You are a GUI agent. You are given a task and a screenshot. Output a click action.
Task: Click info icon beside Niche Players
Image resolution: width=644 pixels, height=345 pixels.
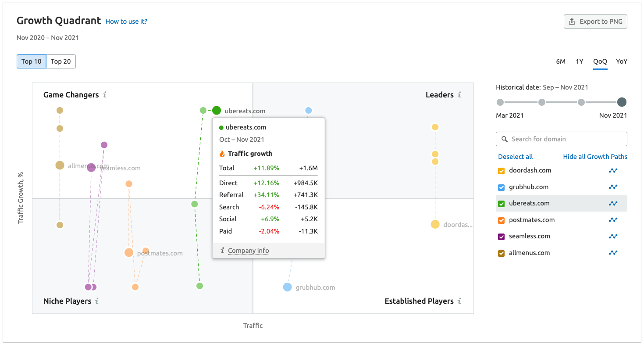(97, 301)
